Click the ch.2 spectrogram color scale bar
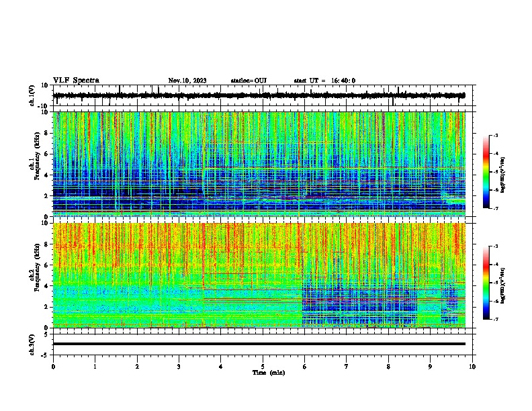This screenshot has height=411, width=532. (486, 283)
